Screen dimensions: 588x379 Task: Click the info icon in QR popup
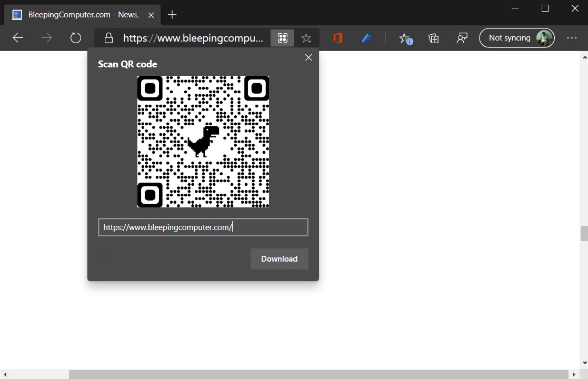coord(104,258)
